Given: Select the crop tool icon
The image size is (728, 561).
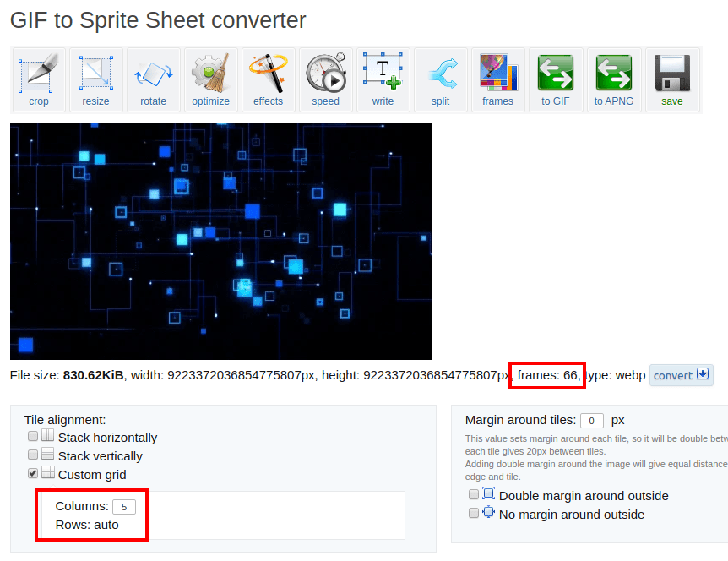Looking at the screenshot, I should point(39,79).
